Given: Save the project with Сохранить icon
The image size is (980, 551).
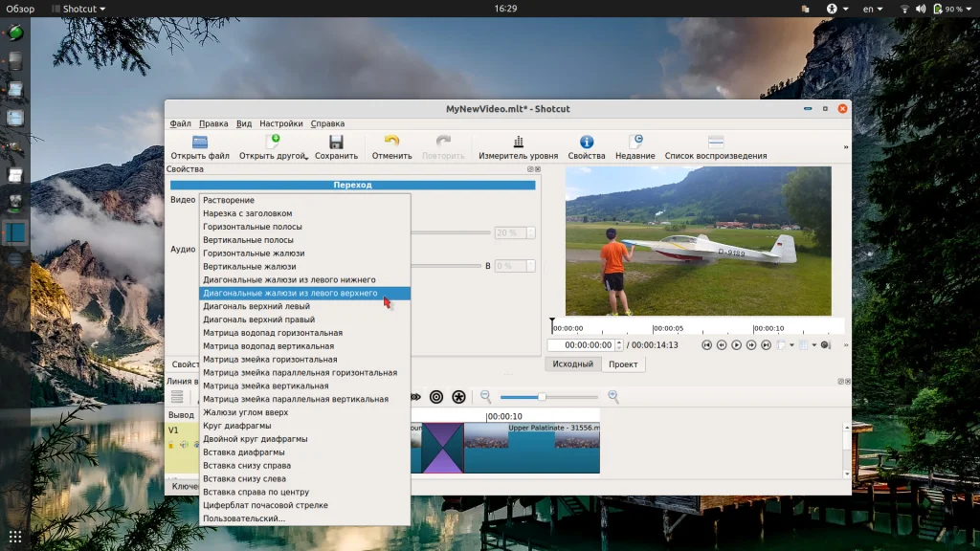Looking at the screenshot, I should pyautogui.click(x=336, y=143).
